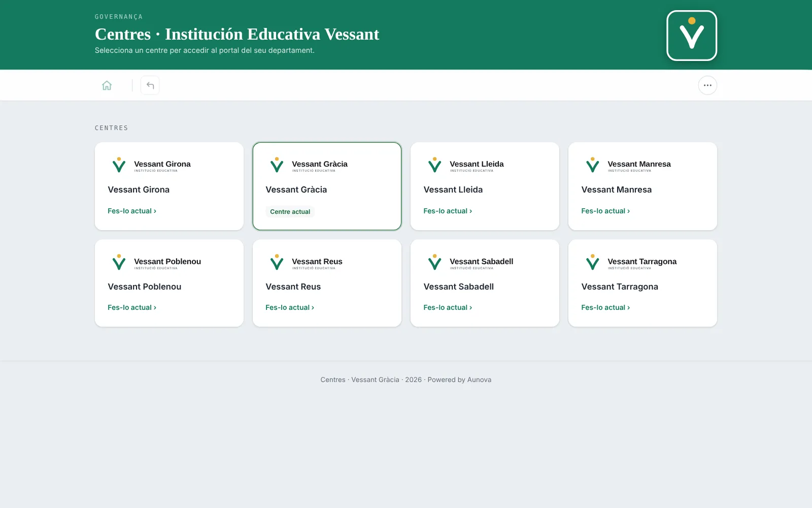The image size is (812, 508).
Task: Click the Vessant Reus card logo
Action: coord(306,263)
